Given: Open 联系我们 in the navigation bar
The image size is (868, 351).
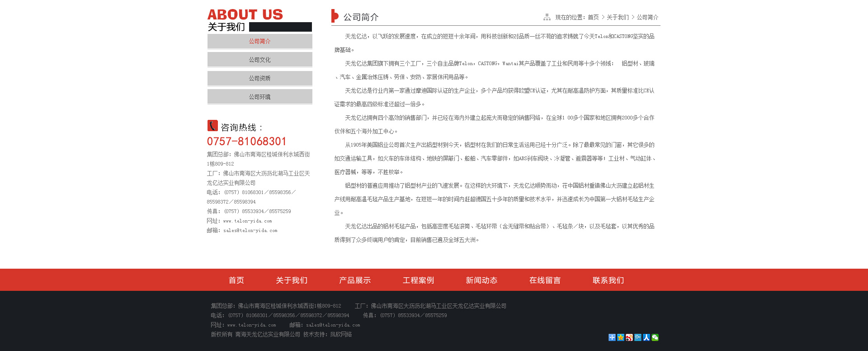Looking at the screenshot, I should [x=608, y=280].
